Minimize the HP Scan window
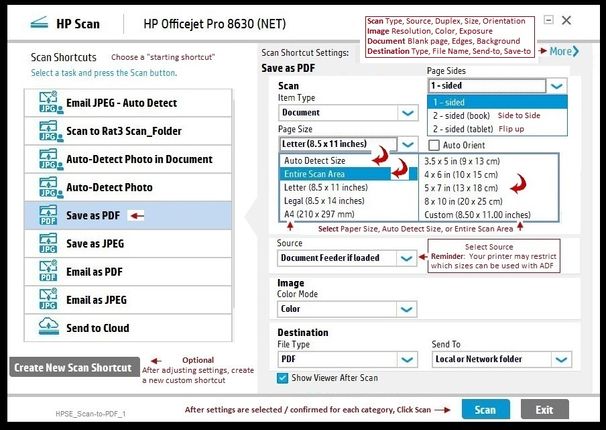The height and width of the screenshot is (430, 606). (x=548, y=20)
